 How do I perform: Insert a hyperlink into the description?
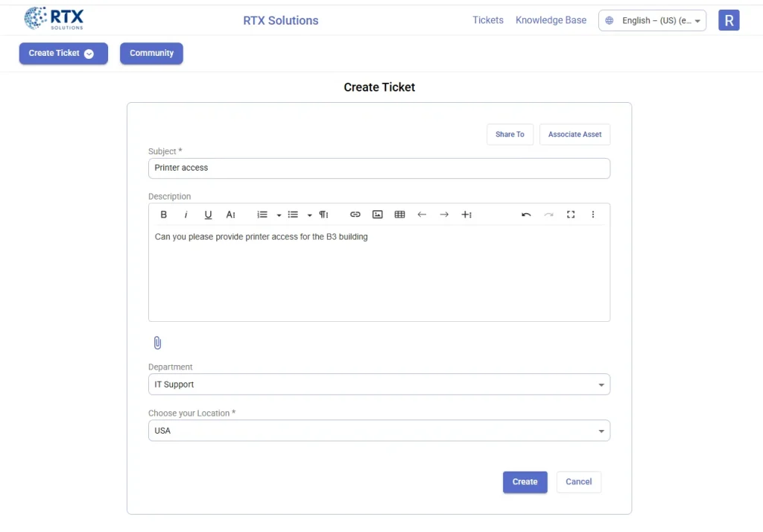(355, 215)
